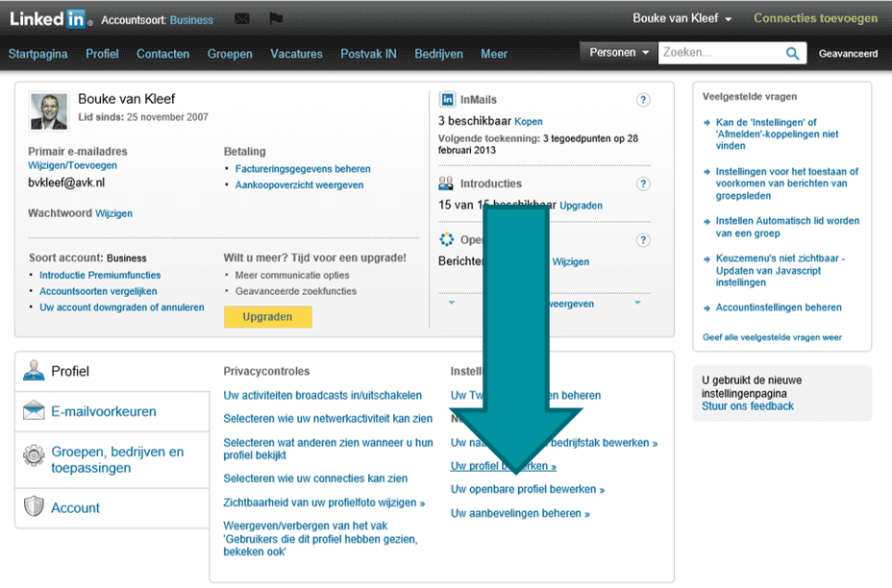Open FAQ Instellen Automatisch lid worden
This screenshot has height=588, width=892.
787,227
